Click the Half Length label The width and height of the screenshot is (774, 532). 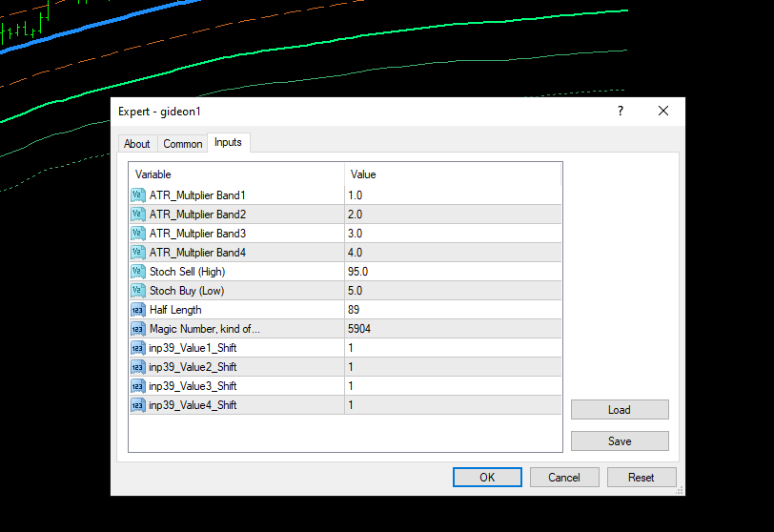point(175,310)
